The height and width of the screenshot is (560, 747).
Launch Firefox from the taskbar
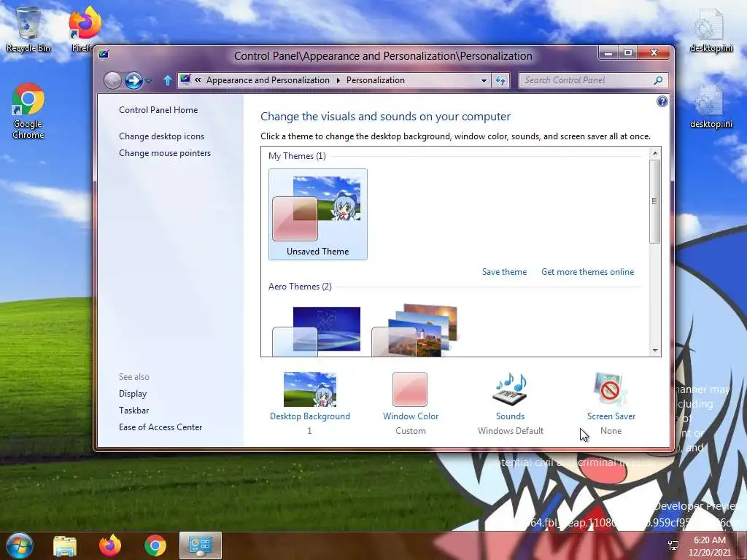(x=110, y=545)
